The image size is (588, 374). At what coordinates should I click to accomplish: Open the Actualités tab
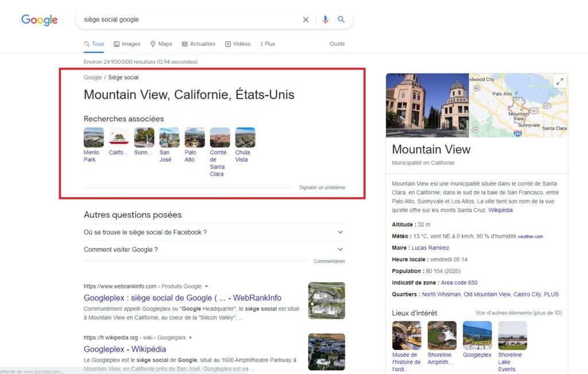point(199,44)
